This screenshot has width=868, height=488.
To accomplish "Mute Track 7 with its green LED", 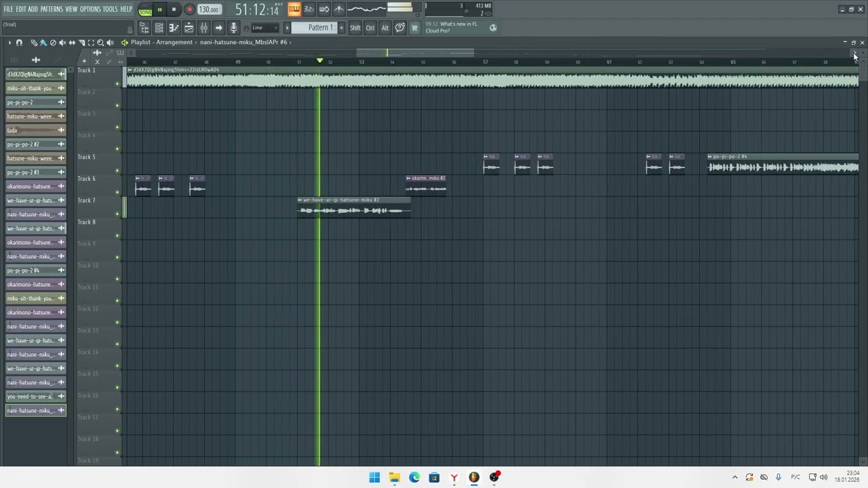I will [x=117, y=214].
